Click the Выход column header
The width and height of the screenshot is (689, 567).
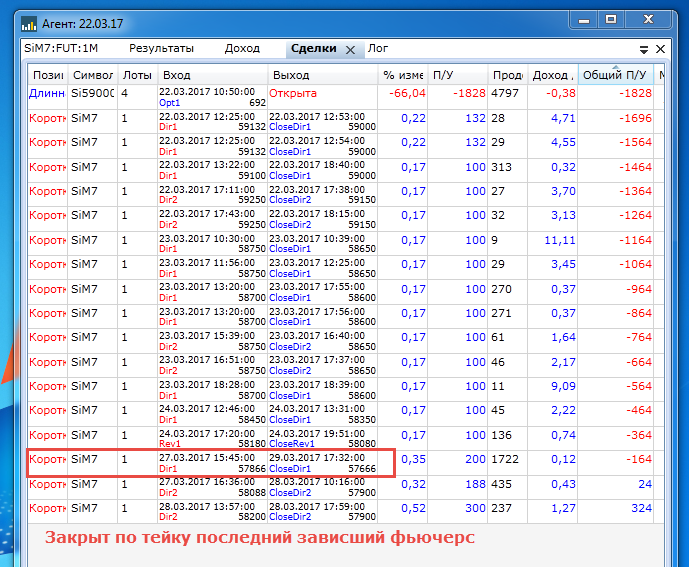point(322,75)
